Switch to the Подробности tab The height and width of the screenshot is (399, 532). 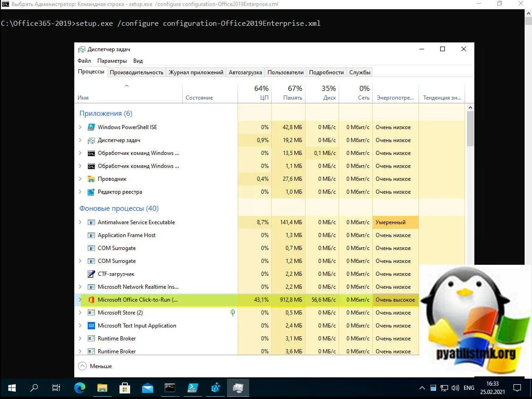[x=326, y=72]
